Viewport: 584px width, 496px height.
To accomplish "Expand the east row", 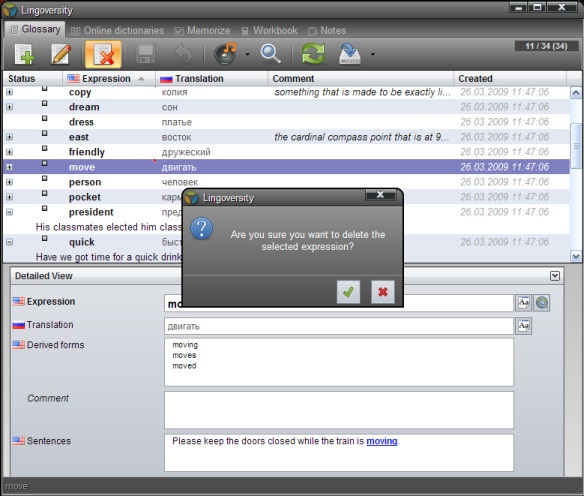I will click(x=10, y=137).
